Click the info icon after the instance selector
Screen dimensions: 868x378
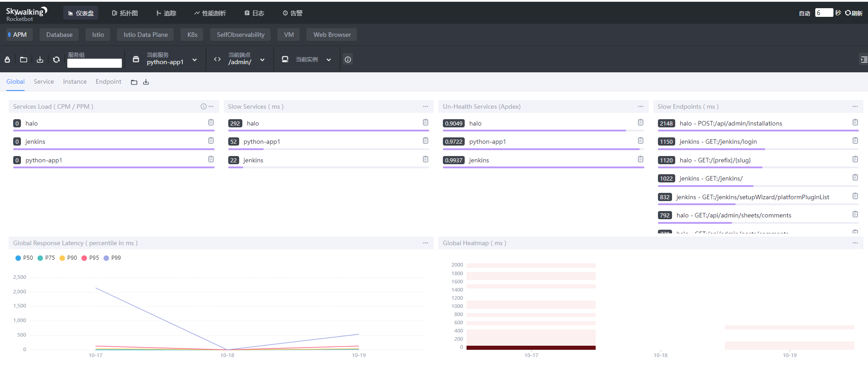348,60
